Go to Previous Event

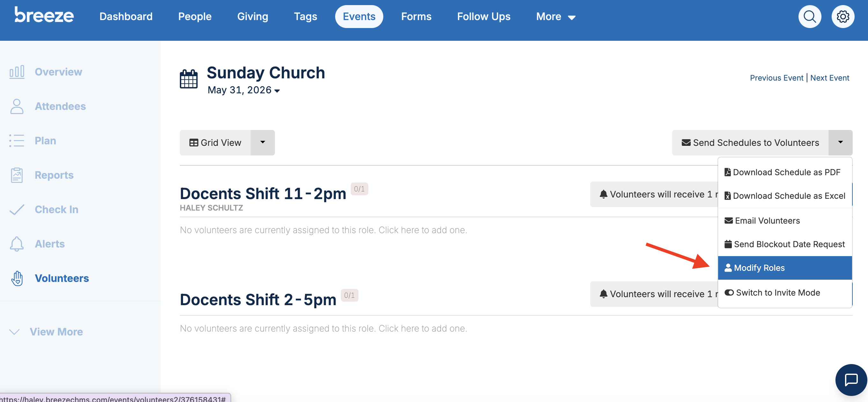tap(776, 78)
